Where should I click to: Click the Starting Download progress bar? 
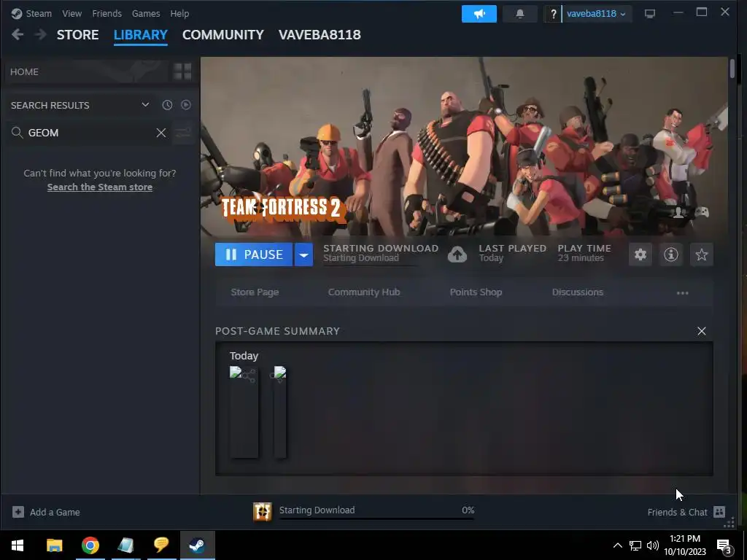click(x=376, y=518)
